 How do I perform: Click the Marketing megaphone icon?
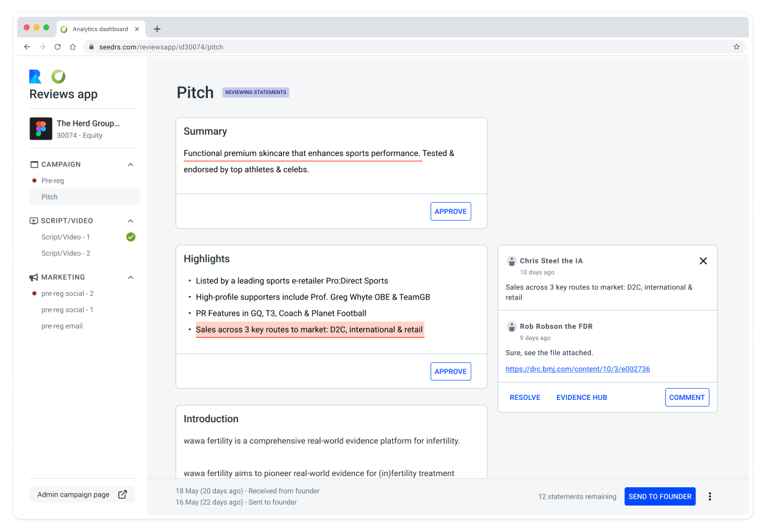pos(34,277)
